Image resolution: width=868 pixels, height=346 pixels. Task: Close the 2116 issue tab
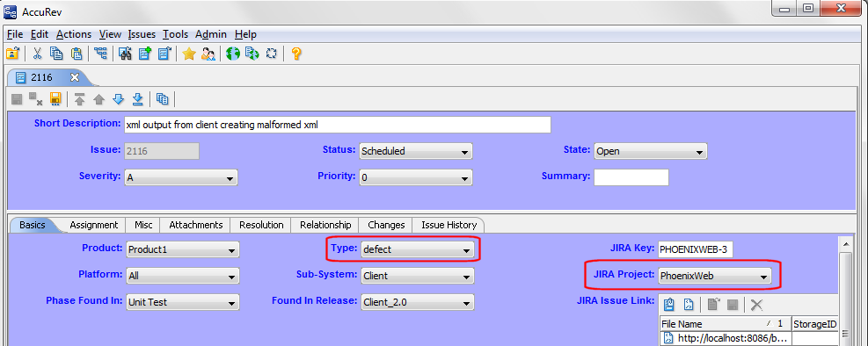[74, 76]
